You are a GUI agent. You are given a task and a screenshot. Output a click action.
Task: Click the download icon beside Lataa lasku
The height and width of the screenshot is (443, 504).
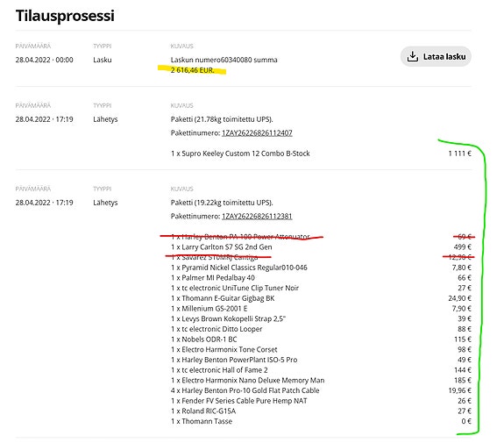click(412, 57)
